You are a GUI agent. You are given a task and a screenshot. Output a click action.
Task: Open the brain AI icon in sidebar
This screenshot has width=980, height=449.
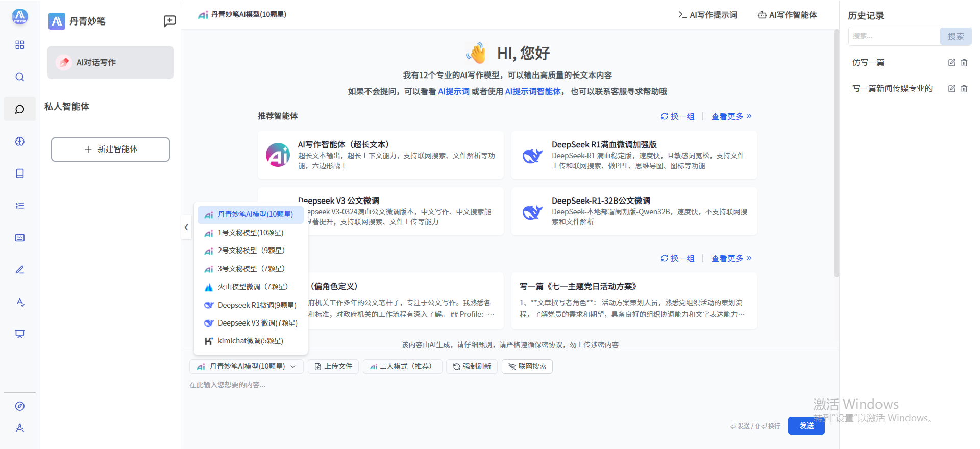click(20, 141)
